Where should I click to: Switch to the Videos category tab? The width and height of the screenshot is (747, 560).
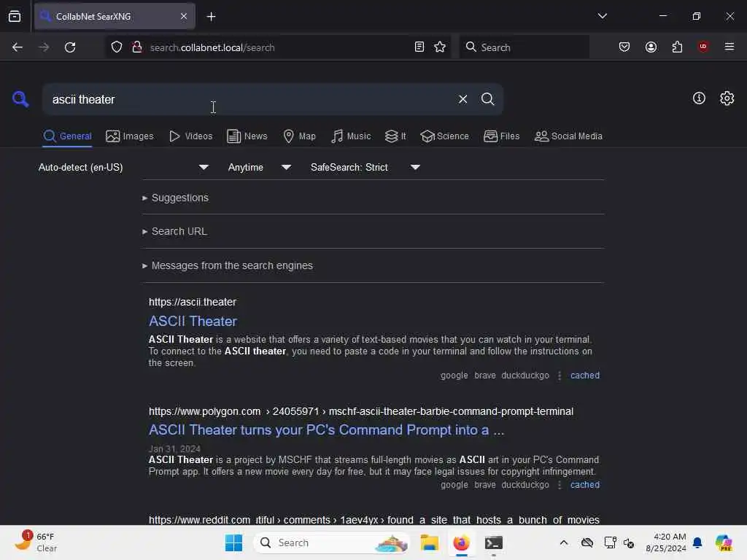point(190,136)
